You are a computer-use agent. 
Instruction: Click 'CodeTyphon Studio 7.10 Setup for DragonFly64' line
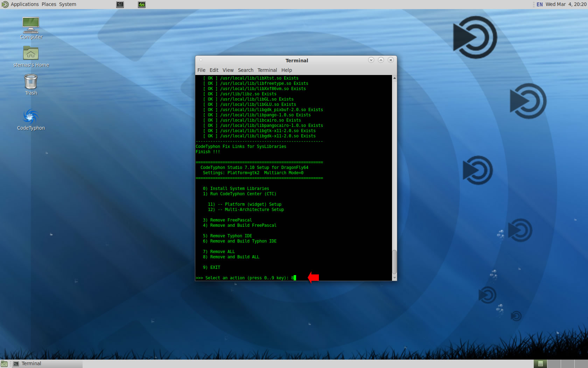click(254, 168)
